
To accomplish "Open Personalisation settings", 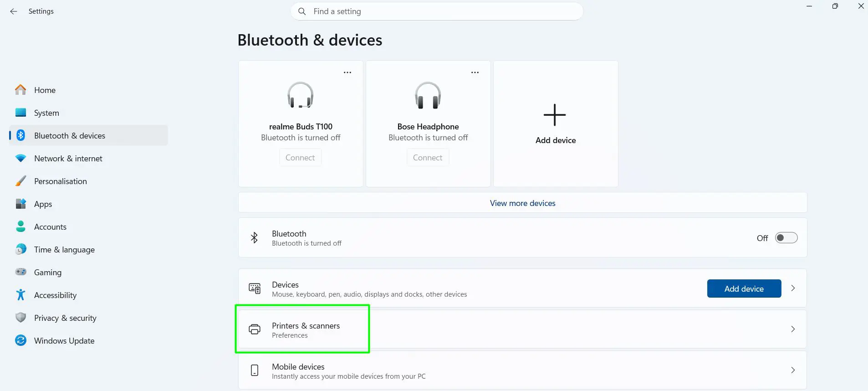I will pyautogui.click(x=88, y=181).
